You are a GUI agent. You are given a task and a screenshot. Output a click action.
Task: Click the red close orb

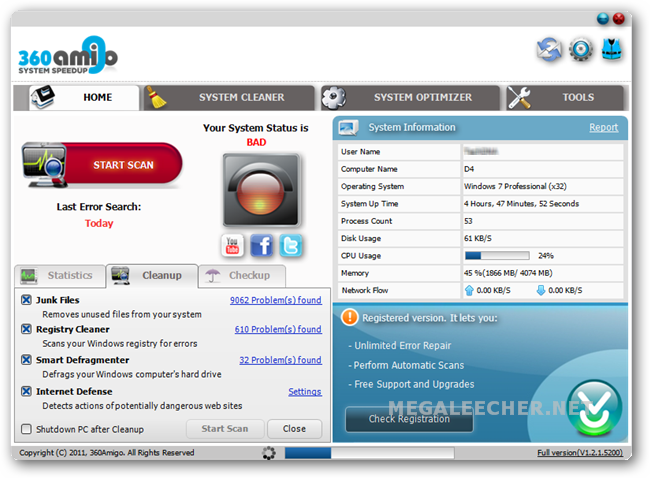pyautogui.click(x=618, y=19)
